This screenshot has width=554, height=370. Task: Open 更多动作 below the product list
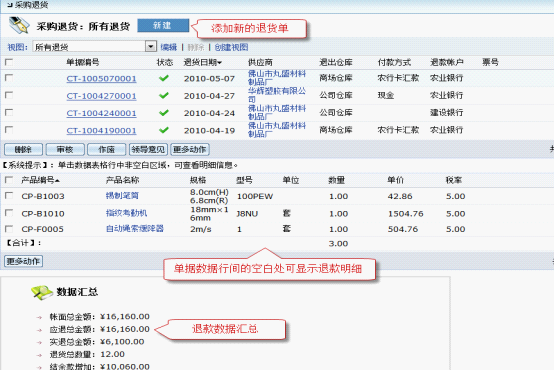pyautogui.click(x=24, y=261)
